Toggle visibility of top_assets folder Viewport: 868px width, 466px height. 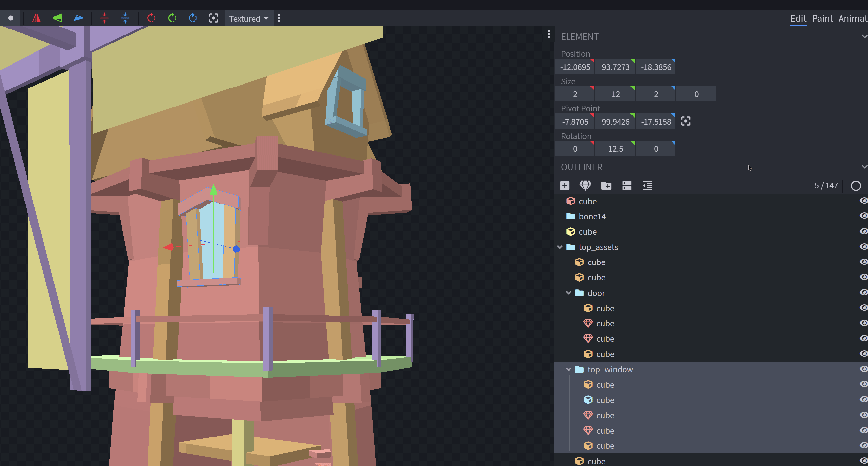pyautogui.click(x=863, y=247)
